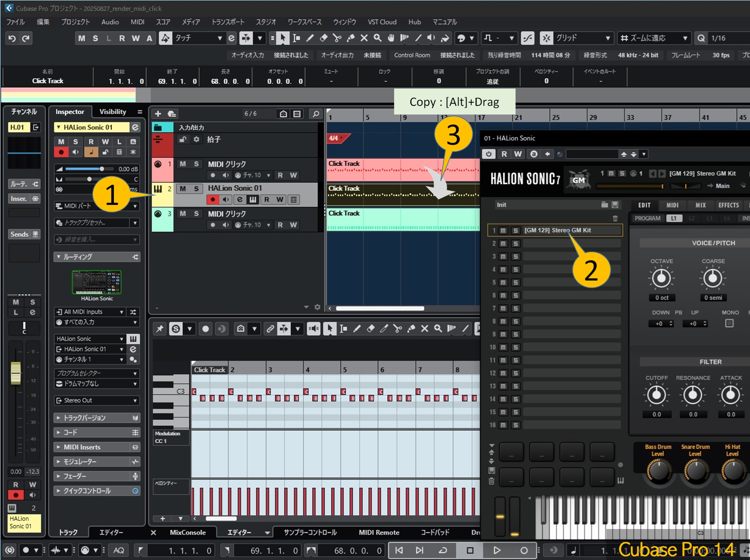The image size is (750, 560).
Task: Open the ズームに適応 grid type dropdown
Action: [x=653, y=38]
